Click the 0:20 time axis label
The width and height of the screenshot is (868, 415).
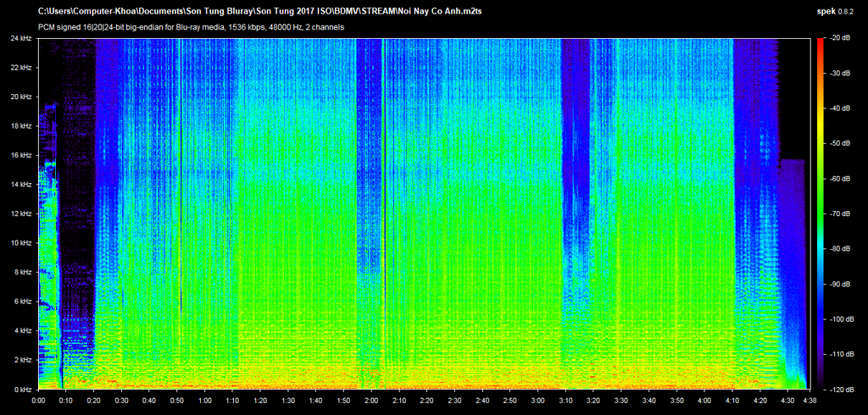pyautogui.click(x=93, y=400)
